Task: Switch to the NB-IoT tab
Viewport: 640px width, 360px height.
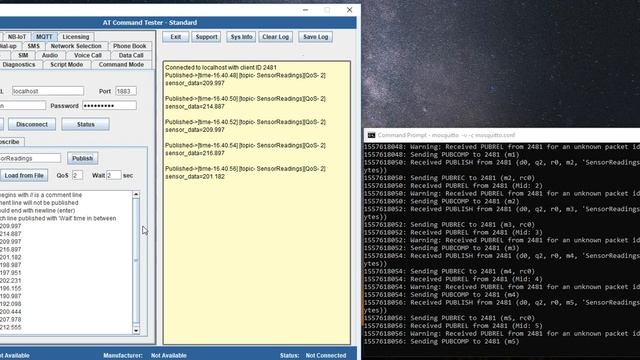Action: [17, 37]
